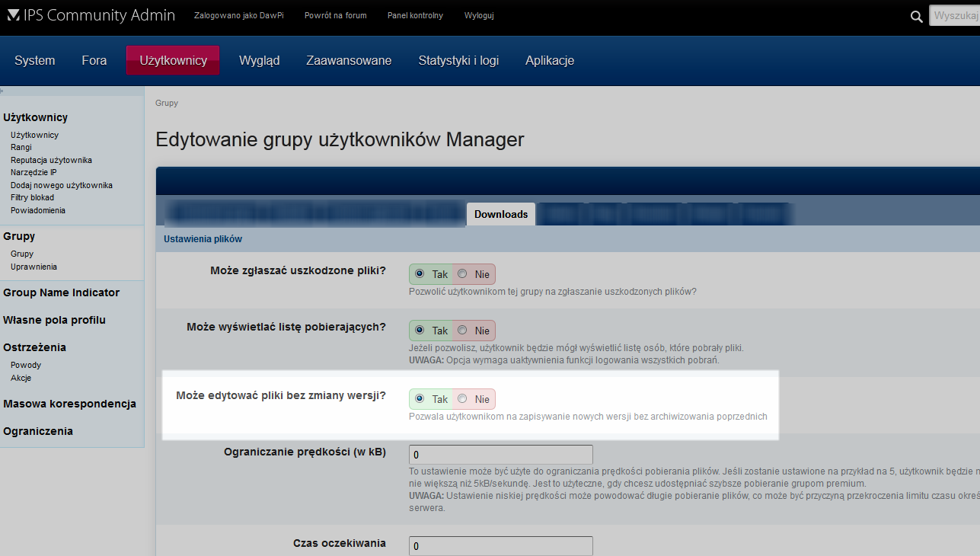Select Uprawnienia in the sidebar

coord(33,266)
